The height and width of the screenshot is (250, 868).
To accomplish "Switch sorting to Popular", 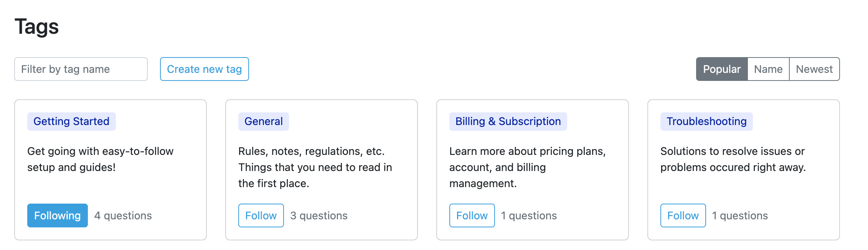I will click(x=721, y=69).
